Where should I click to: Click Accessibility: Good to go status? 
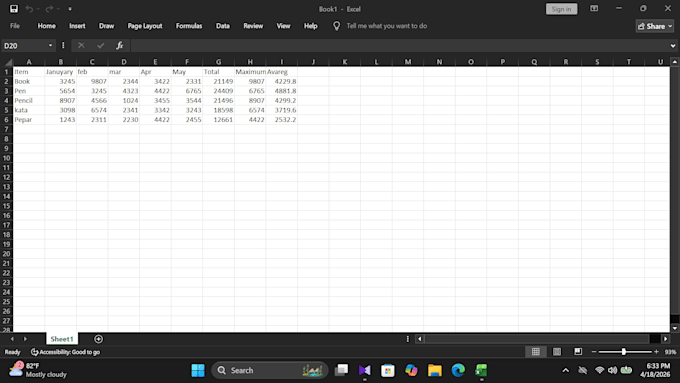[65, 352]
